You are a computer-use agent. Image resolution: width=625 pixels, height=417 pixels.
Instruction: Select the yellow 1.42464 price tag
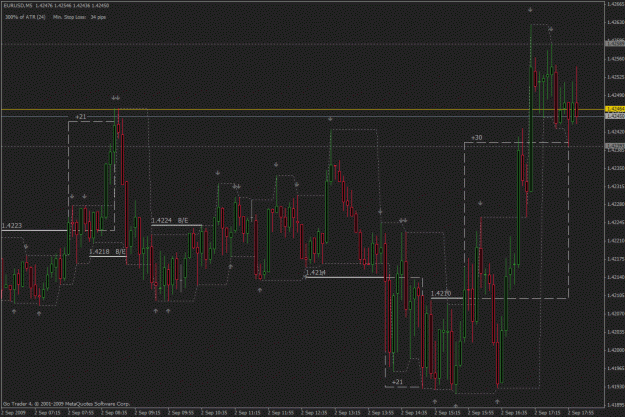615,109
